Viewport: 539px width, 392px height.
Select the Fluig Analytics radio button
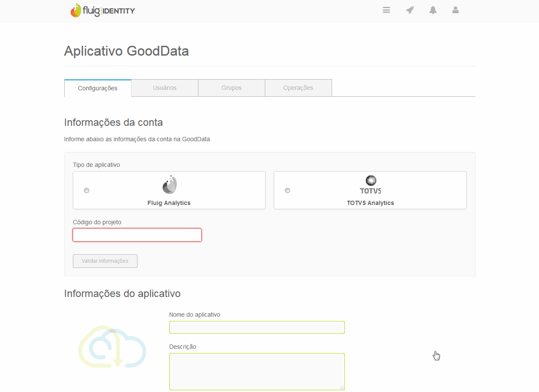click(87, 190)
